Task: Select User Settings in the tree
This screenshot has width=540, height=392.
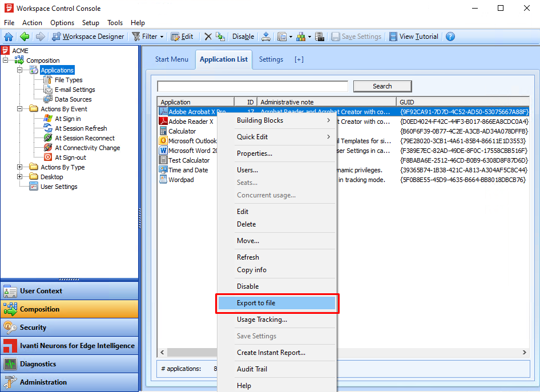Action: (x=59, y=187)
